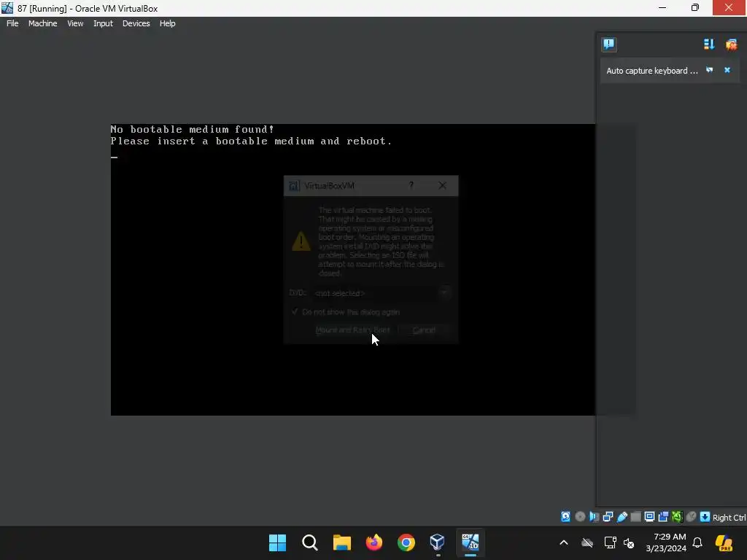Show hidden system tray icons
Image resolution: width=747 pixels, height=560 pixels.
(564, 542)
